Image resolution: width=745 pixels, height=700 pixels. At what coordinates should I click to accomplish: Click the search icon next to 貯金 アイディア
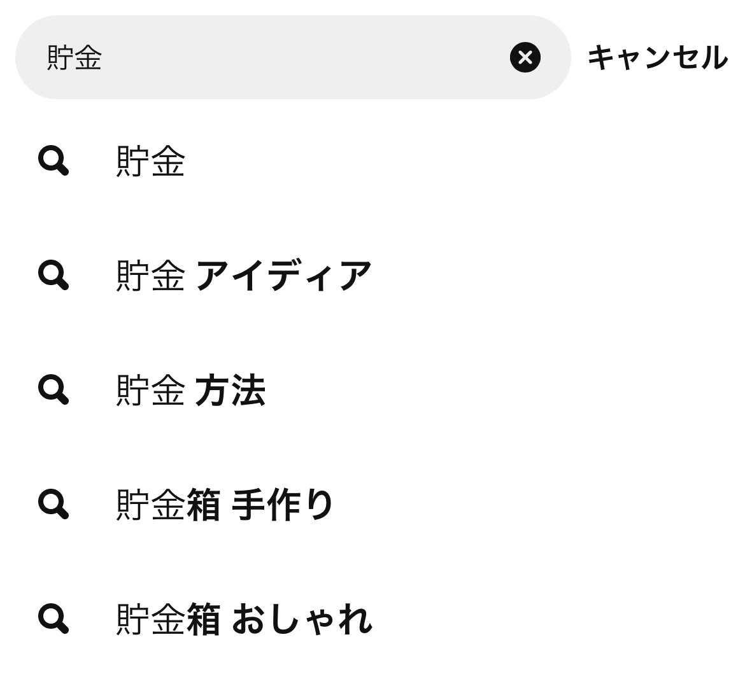click(x=53, y=276)
